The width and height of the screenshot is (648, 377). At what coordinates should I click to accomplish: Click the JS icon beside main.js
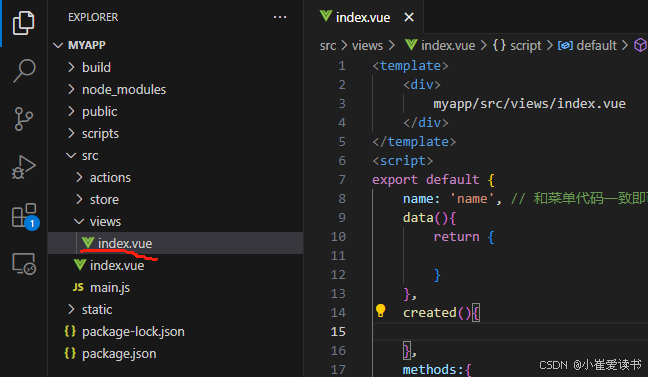[x=78, y=287]
